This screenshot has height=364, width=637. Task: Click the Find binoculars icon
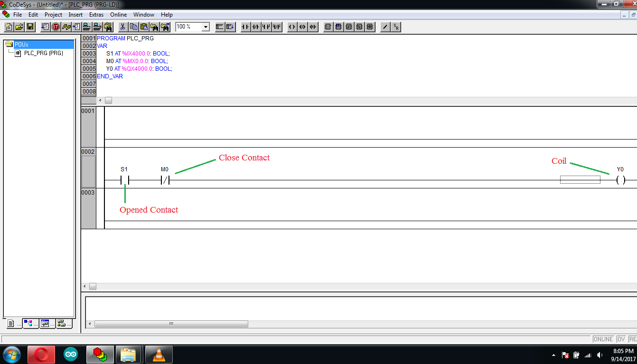click(x=154, y=27)
